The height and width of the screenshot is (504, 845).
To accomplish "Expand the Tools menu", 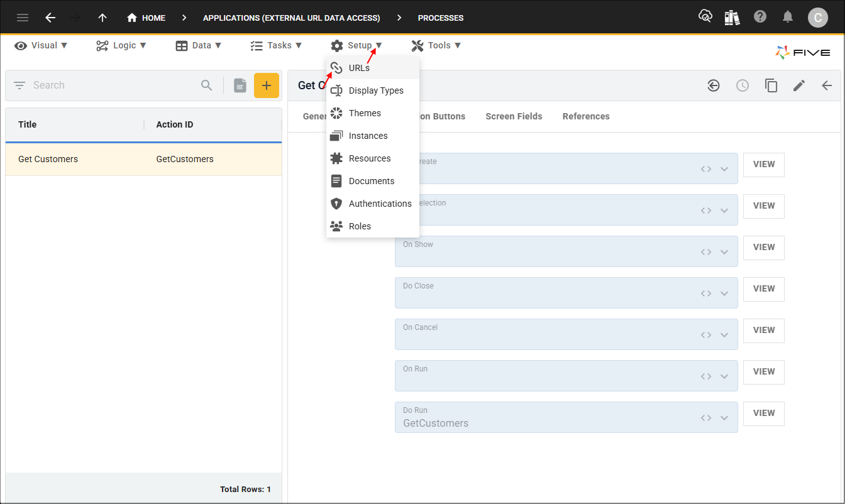I will coord(436,45).
